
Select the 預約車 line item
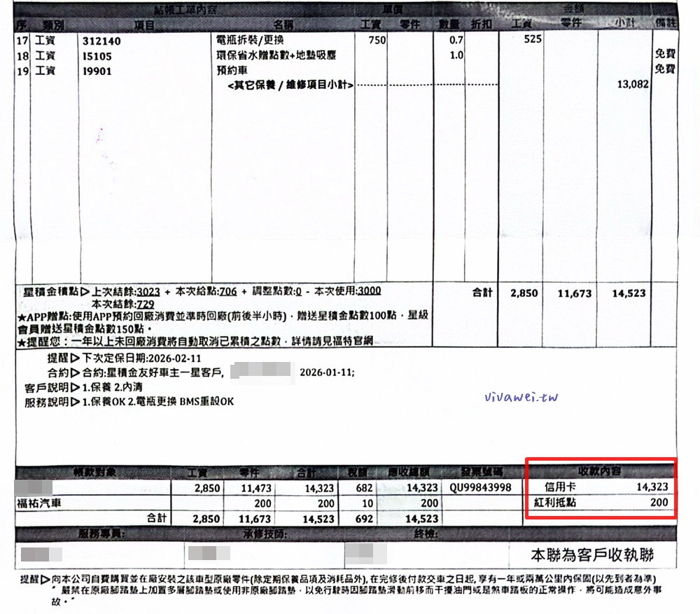233,70
